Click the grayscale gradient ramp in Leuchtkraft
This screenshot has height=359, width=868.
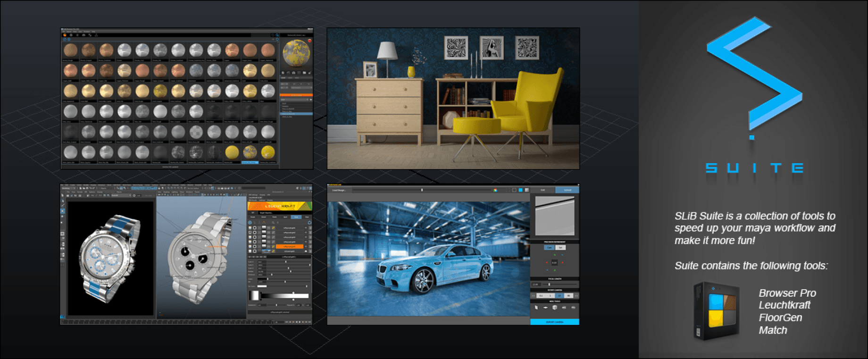click(x=285, y=296)
